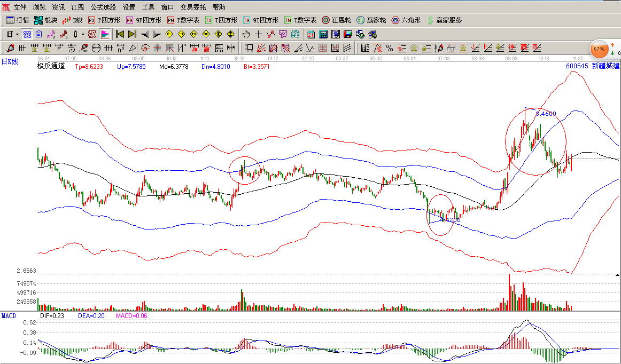The image size is (621, 364).
Task: Expand the candlestick chart type dropdown
Action: click(x=83, y=34)
